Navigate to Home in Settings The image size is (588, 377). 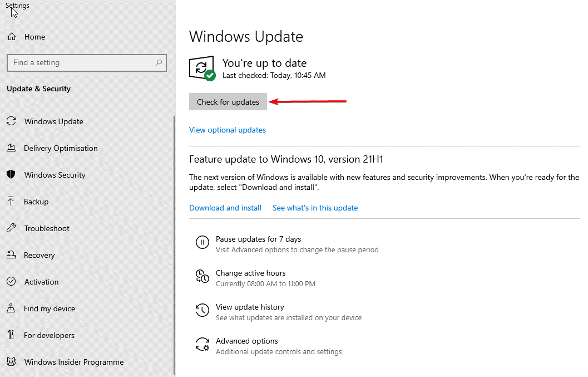point(35,37)
